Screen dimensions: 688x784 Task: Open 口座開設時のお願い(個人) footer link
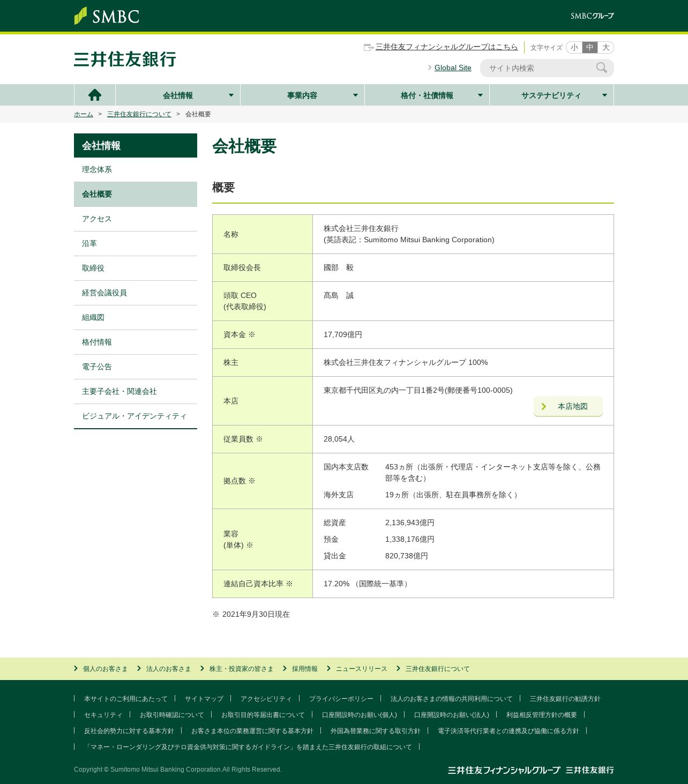click(x=359, y=715)
